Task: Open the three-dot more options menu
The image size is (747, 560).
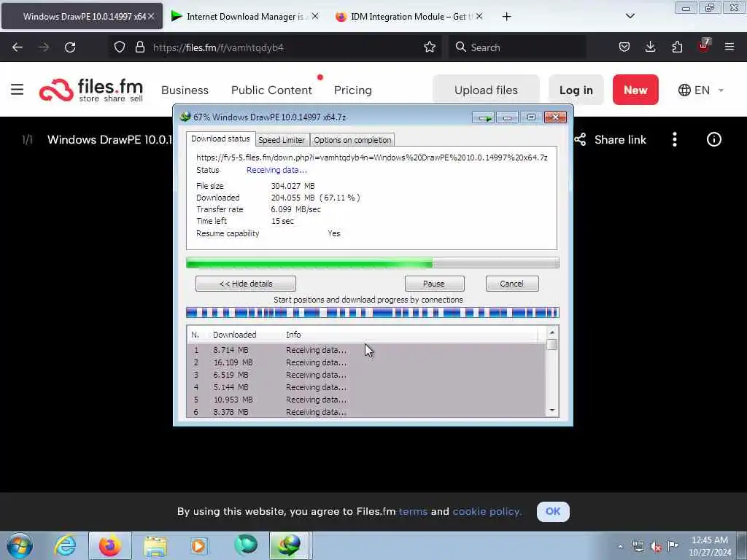Action: pos(675,139)
